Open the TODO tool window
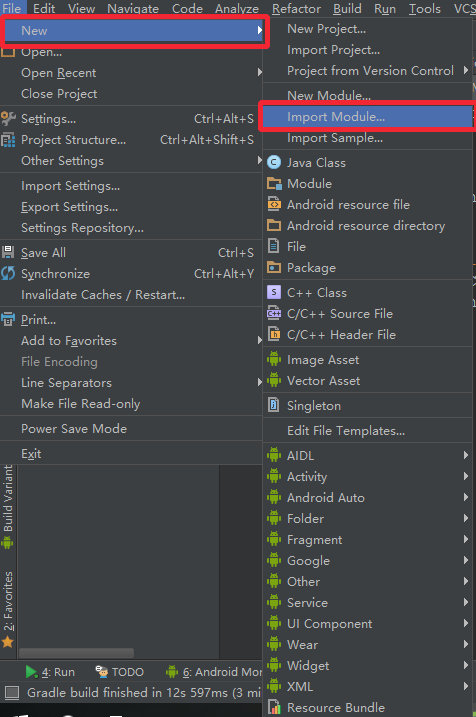Image resolution: width=476 pixels, height=717 pixels. pos(120,672)
